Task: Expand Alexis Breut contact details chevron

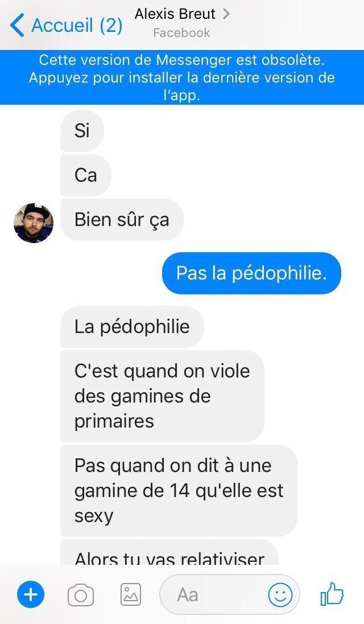Action: pyautogui.click(x=226, y=14)
